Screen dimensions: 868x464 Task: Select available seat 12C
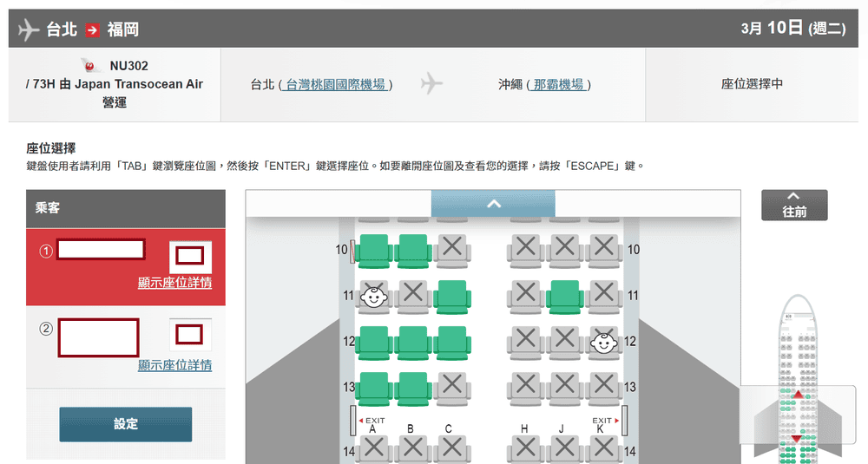pos(452,342)
